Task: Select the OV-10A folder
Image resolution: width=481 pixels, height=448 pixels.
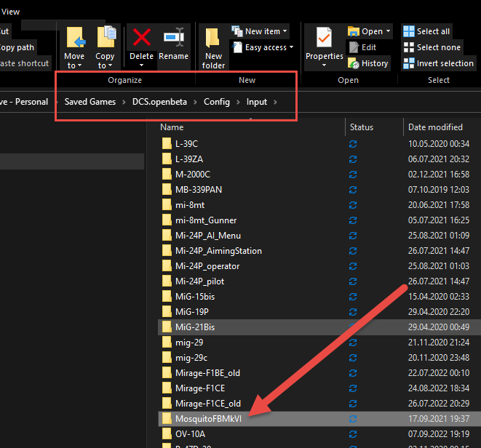Action: click(x=190, y=434)
